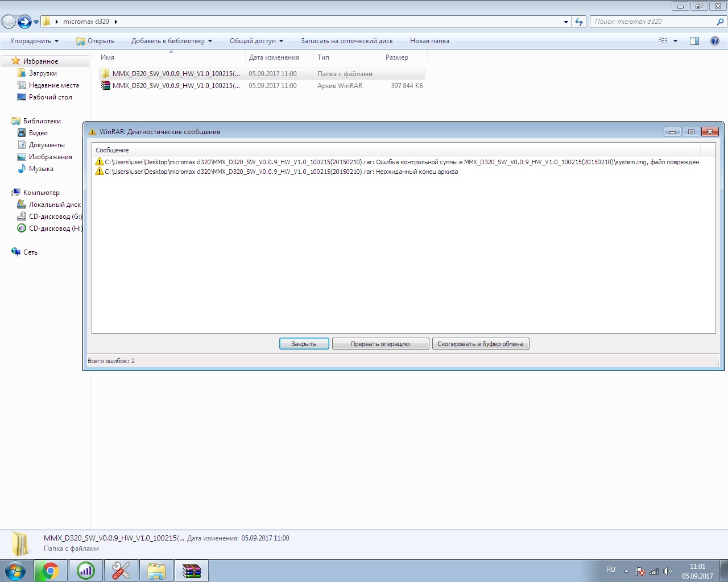The height and width of the screenshot is (582, 728).
Task: Click the search field for micromax d320
Action: [x=653, y=22]
